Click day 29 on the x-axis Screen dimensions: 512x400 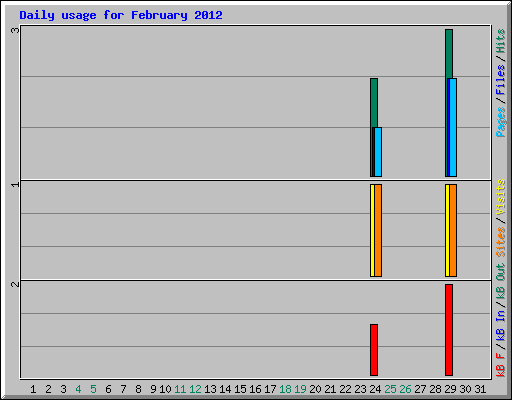point(450,389)
